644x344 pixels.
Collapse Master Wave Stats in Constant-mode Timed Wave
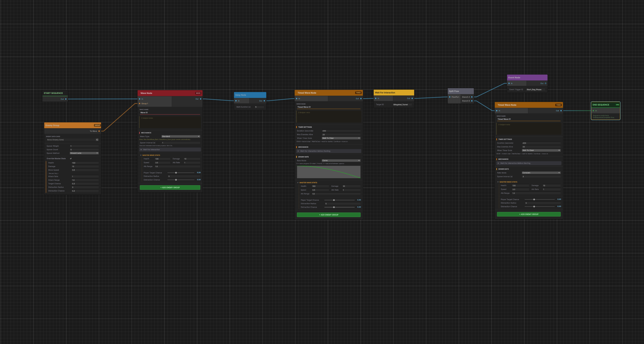pyautogui.click(x=498, y=182)
